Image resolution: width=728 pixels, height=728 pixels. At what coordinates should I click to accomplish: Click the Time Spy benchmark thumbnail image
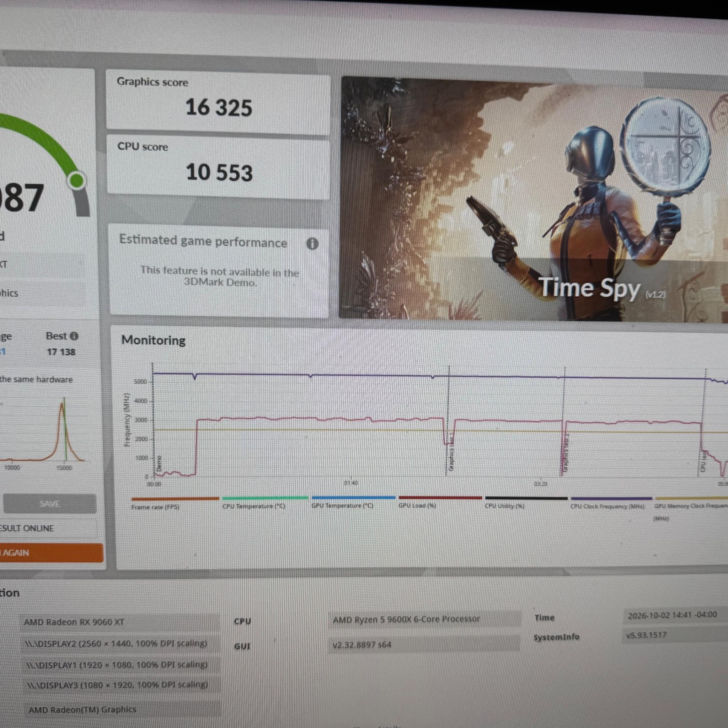[534, 199]
